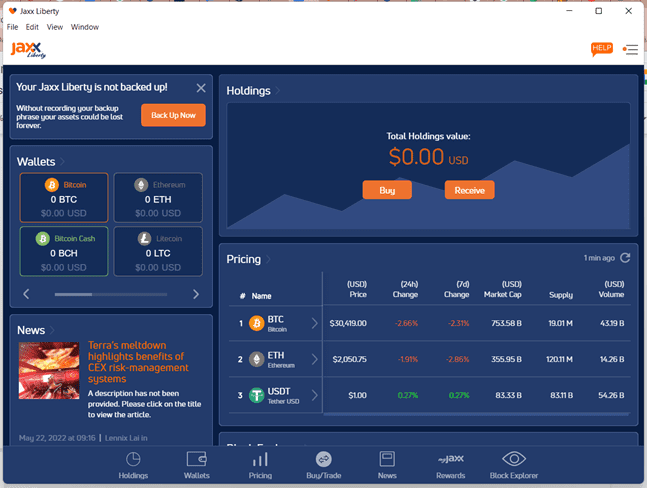Click the Name column header
The width and height of the screenshot is (647, 488).
(262, 296)
